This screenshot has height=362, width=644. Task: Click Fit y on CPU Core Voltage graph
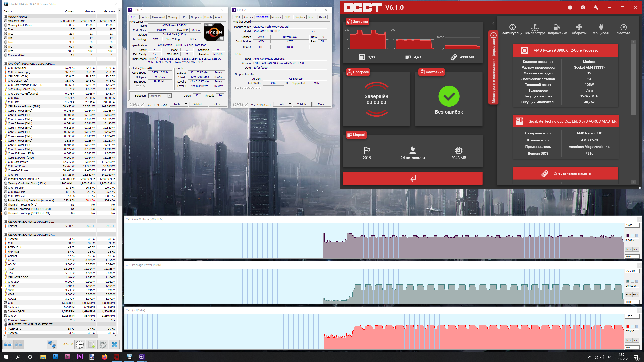tap(628, 249)
